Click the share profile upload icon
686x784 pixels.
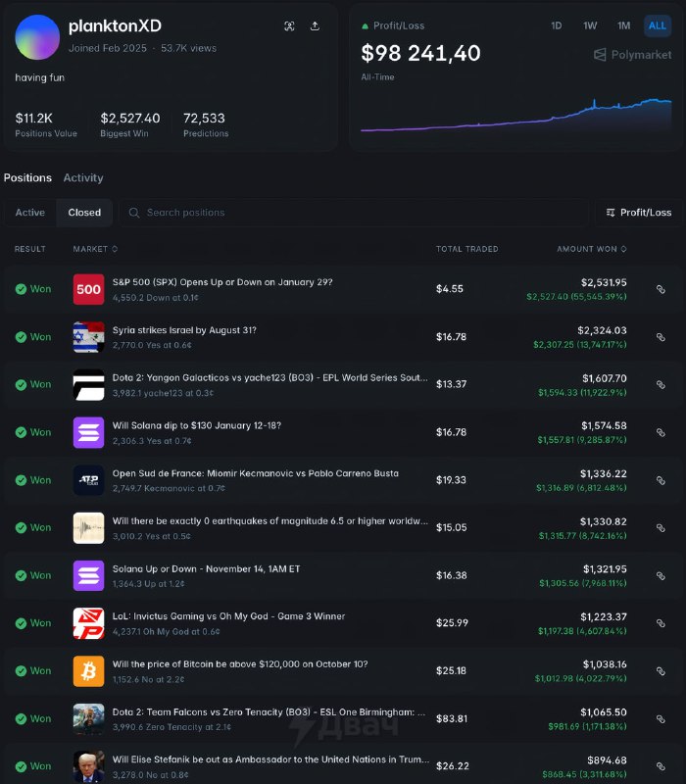tap(315, 26)
